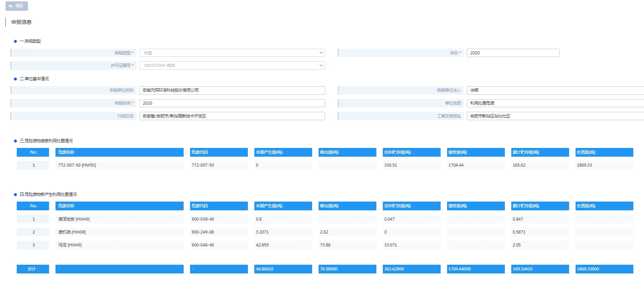
Task: Select the 废活性炭 [HW49] row name
Action: (119, 219)
